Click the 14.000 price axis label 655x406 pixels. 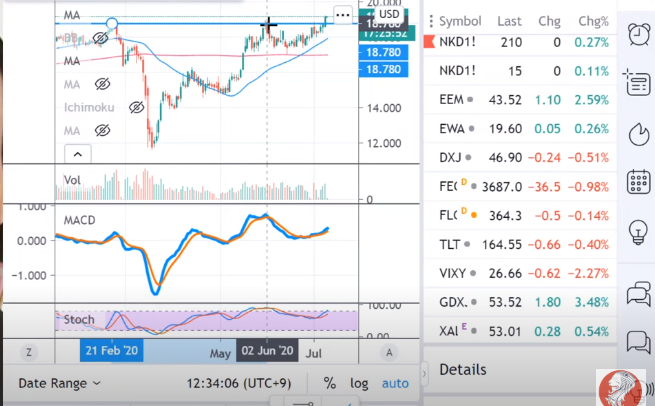click(384, 108)
